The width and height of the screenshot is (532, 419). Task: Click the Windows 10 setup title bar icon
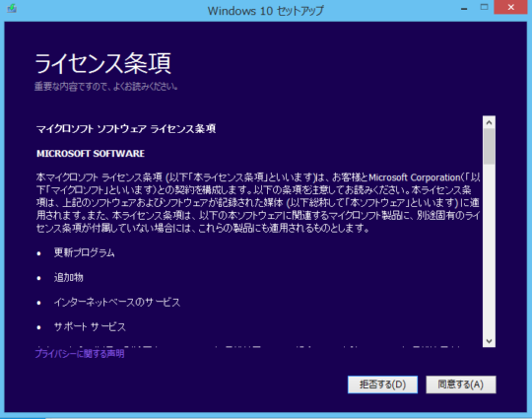12,8
